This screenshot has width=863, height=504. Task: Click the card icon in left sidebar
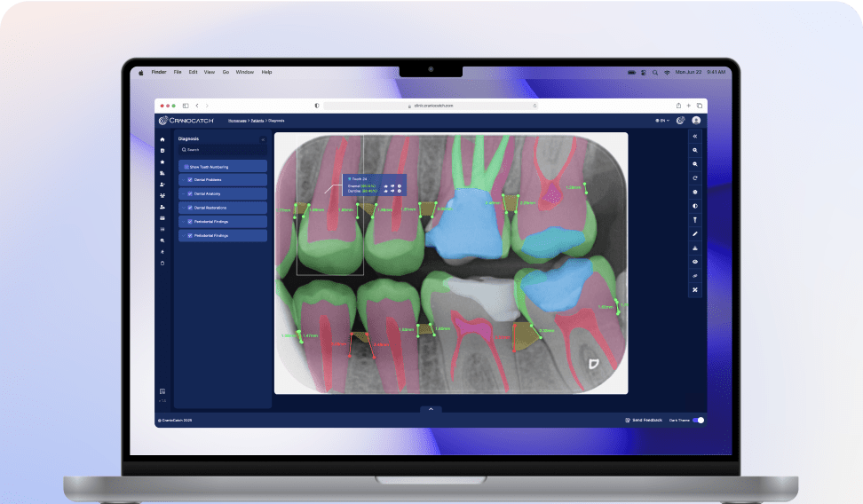pos(162,218)
